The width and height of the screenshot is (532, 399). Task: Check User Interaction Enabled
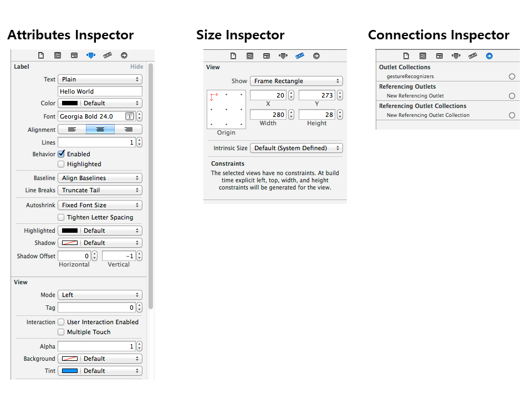pos(62,322)
